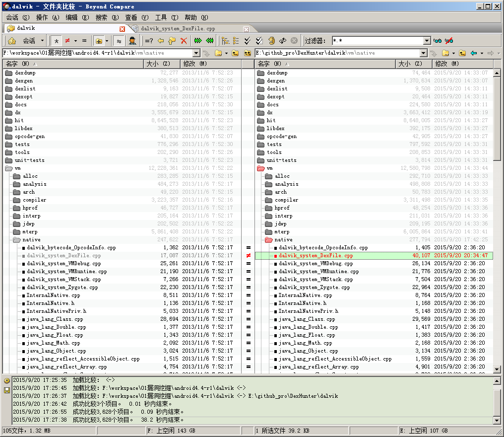Image resolution: width=504 pixels, height=437 pixels.
Task: Click the copy to left green arrows
Action: (210, 41)
